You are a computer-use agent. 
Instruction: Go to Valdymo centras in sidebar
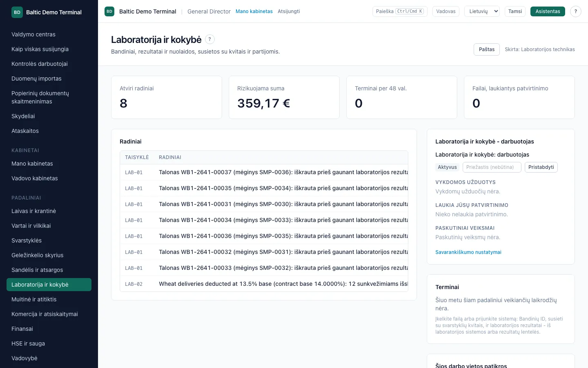coord(49,34)
